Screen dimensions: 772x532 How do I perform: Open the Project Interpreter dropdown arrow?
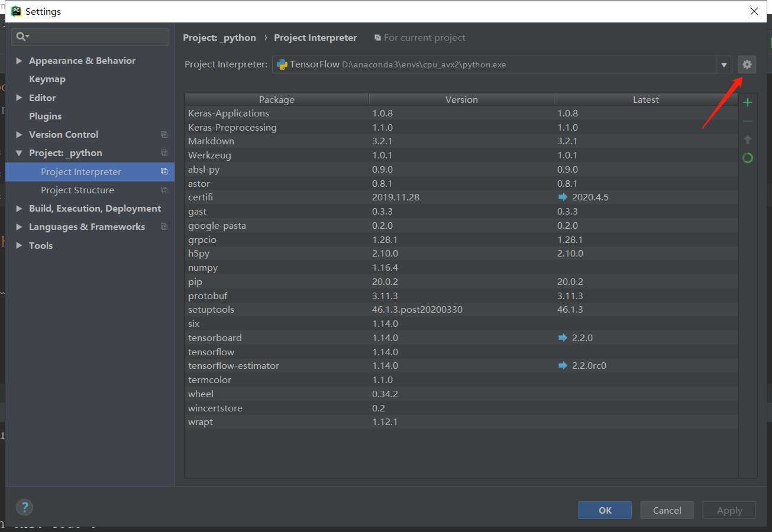pyautogui.click(x=724, y=65)
